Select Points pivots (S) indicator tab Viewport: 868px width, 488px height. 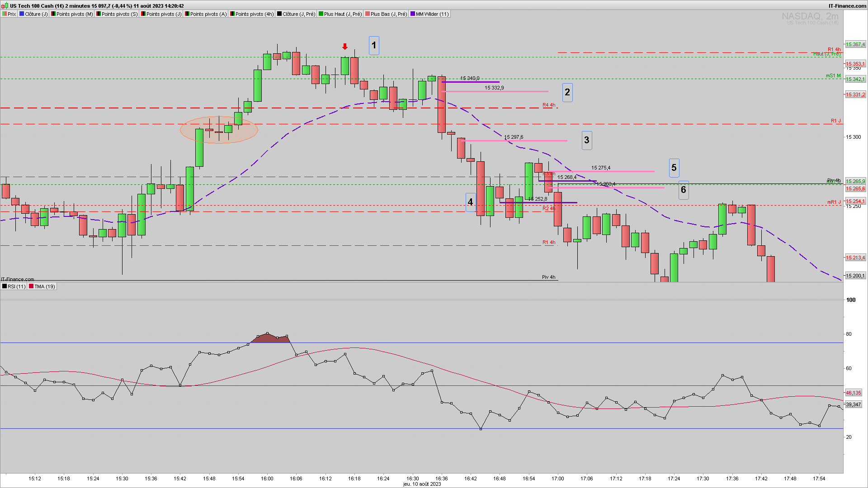pyautogui.click(x=119, y=14)
